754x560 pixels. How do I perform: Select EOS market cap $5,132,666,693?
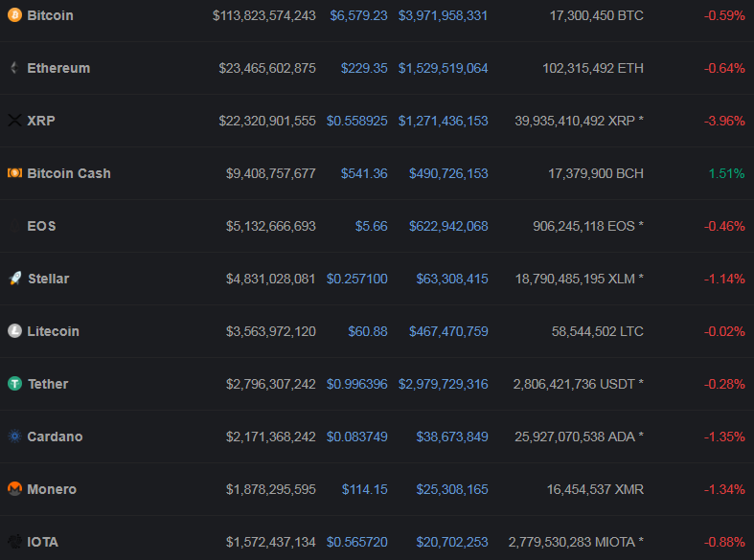click(x=271, y=226)
